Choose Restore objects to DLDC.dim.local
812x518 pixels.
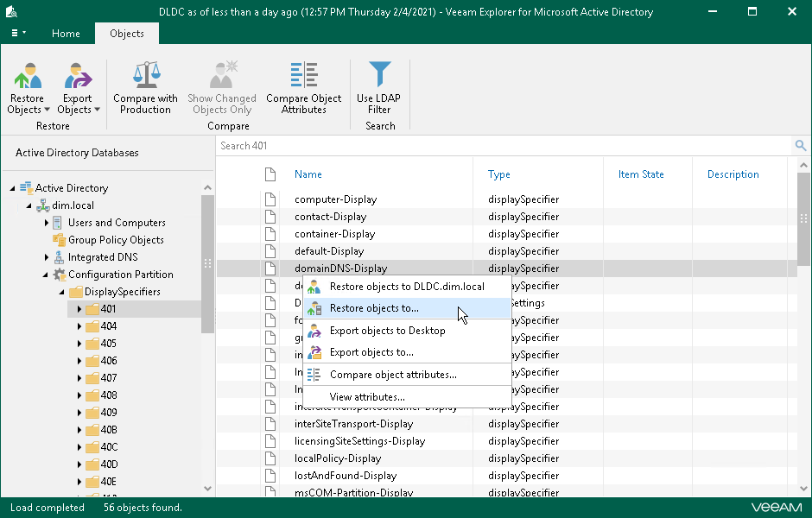coord(406,287)
